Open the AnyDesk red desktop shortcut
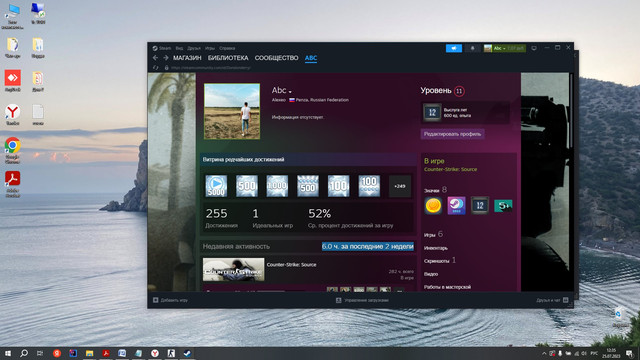This screenshot has height=360, width=640. 13,81
